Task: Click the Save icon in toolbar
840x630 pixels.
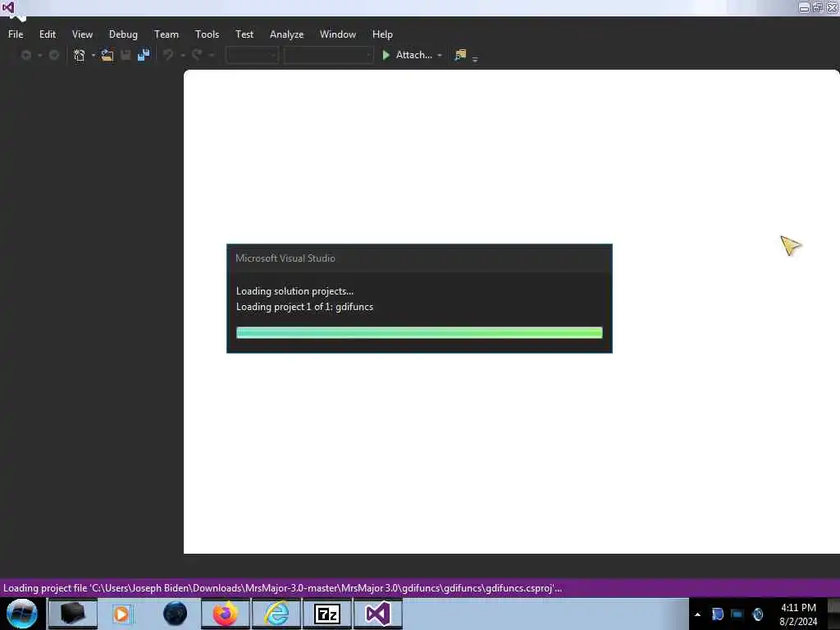Action: tap(126, 55)
